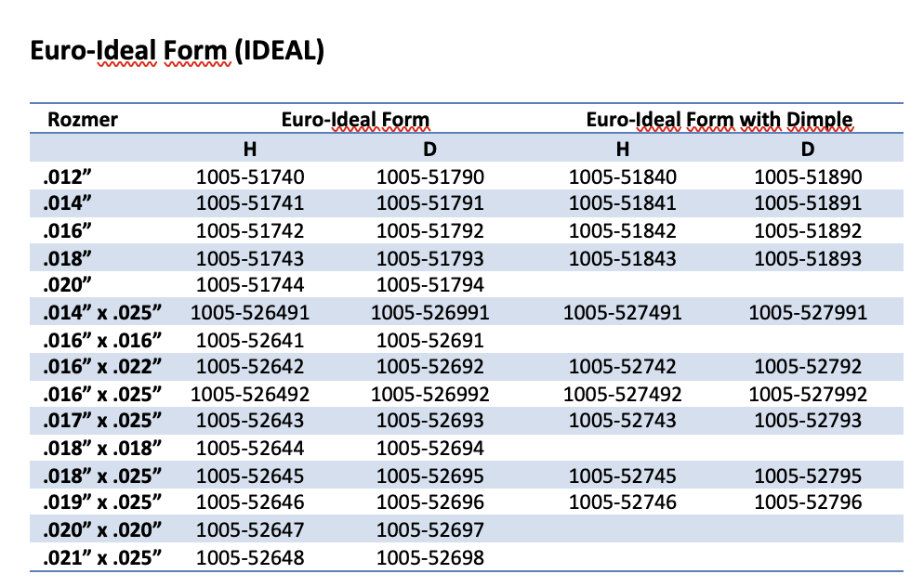Select the cell 1005-51740

pos(250,176)
